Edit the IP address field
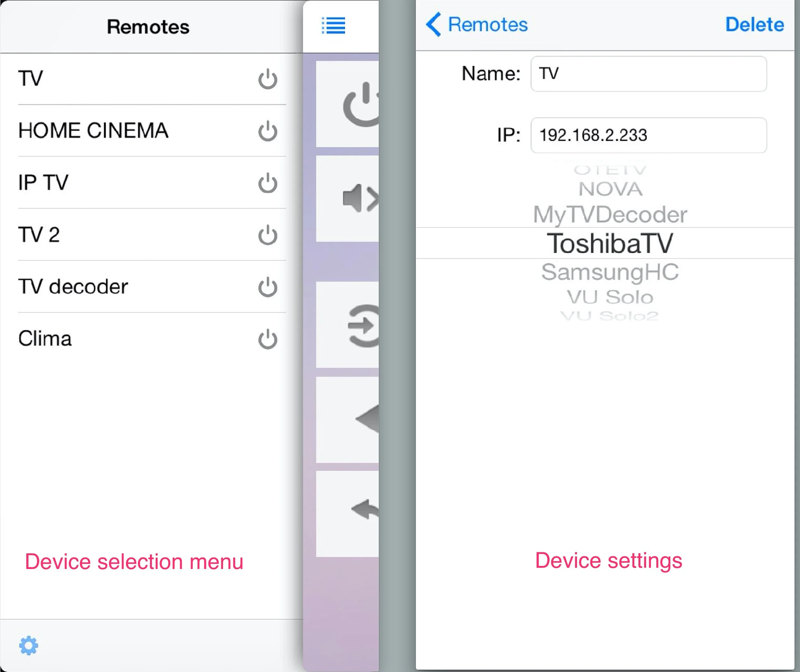The height and width of the screenshot is (672, 800). coord(648,135)
